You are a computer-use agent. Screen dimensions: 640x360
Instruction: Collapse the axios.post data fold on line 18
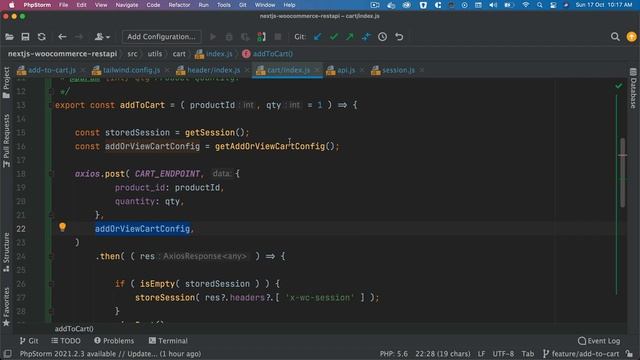(x=51, y=174)
